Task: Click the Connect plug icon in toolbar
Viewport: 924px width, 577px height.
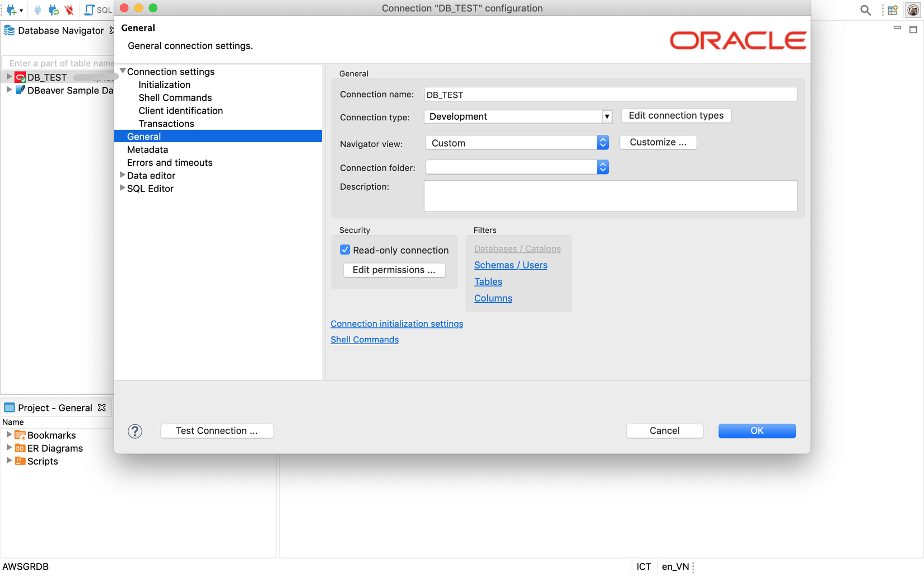Action: (x=38, y=10)
